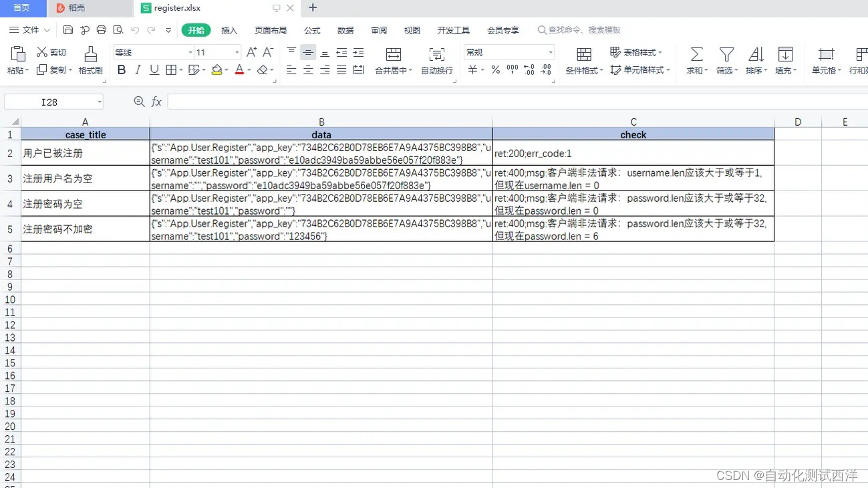868x488 pixels.
Task: Click distributed alignment icon
Action: click(358, 70)
